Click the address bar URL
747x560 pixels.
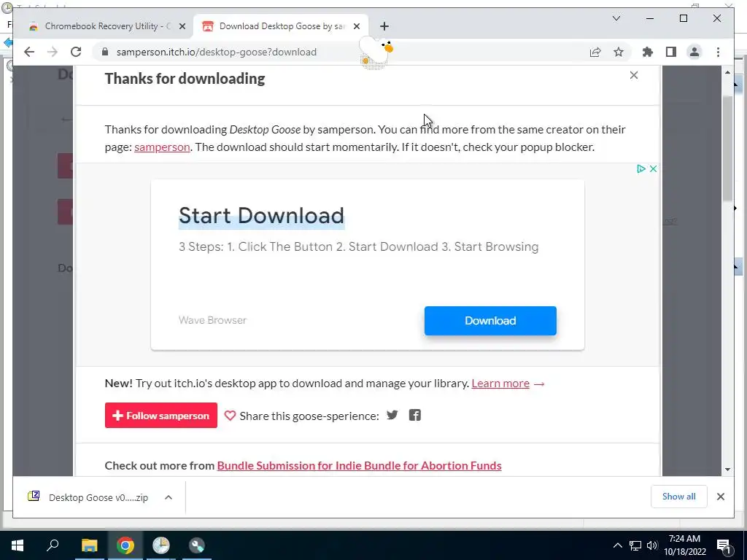tap(216, 52)
